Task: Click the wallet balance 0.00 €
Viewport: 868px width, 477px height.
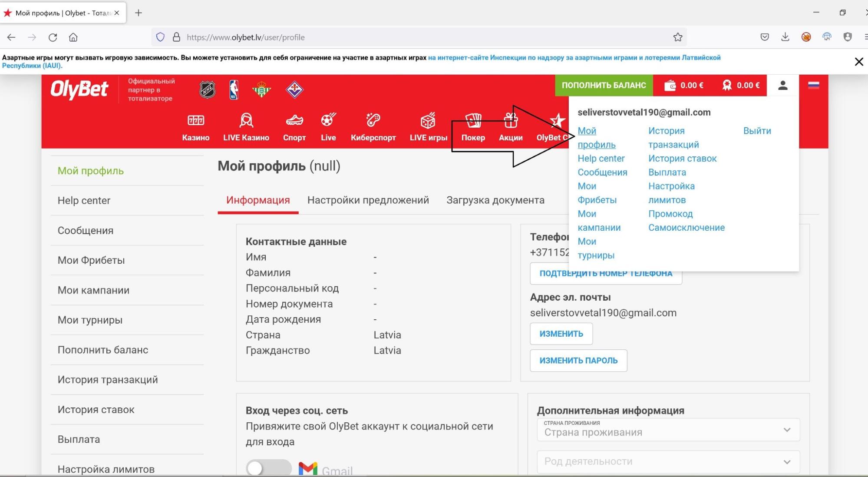Action: [x=684, y=85]
